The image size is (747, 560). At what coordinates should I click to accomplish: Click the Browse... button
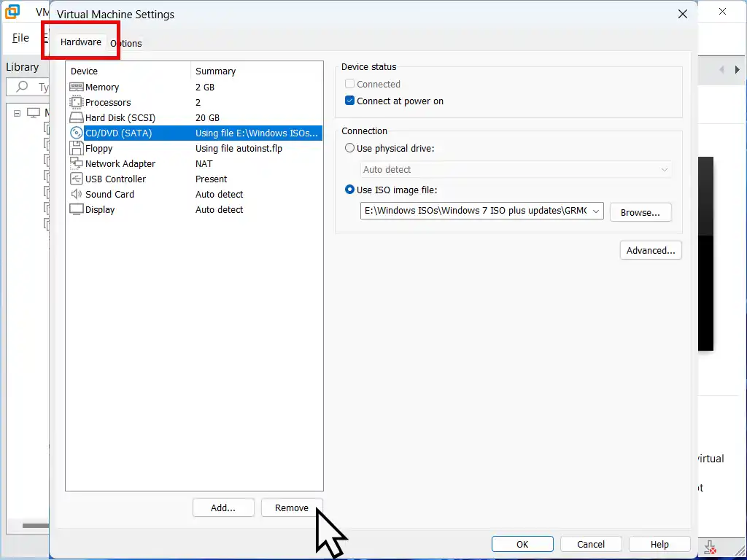[x=640, y=212]
